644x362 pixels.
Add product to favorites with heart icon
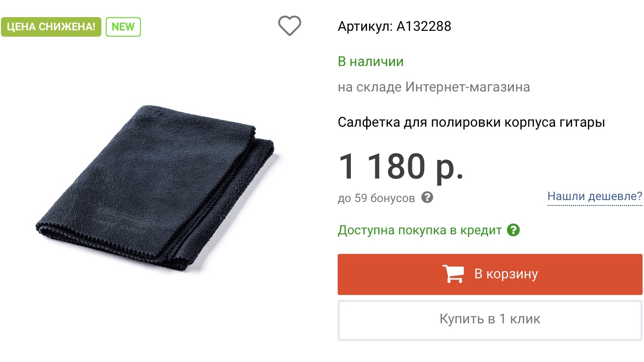(290, 26)
